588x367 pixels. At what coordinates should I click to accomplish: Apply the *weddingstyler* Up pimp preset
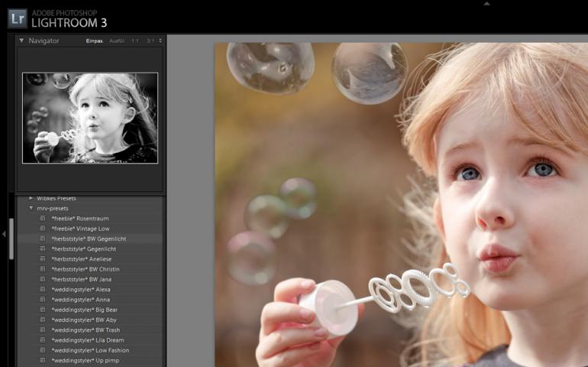86,360
